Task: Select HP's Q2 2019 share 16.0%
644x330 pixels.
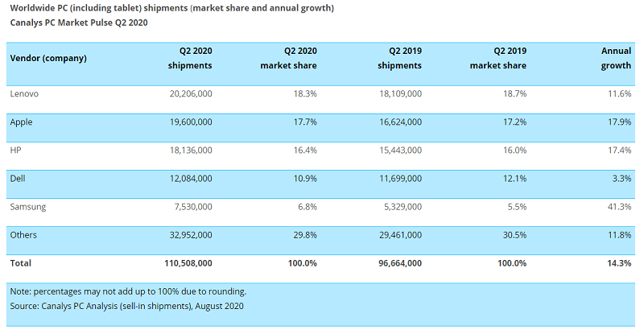Action: point(514,151)
